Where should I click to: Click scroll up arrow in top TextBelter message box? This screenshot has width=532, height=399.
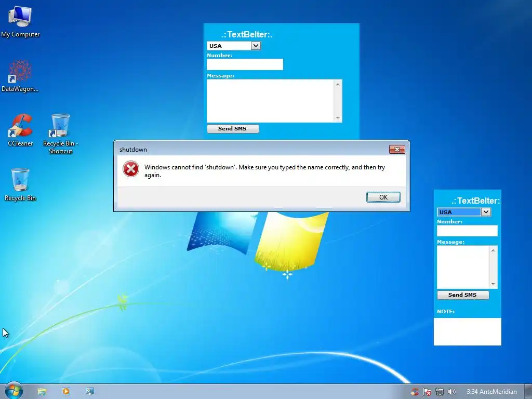338,84
